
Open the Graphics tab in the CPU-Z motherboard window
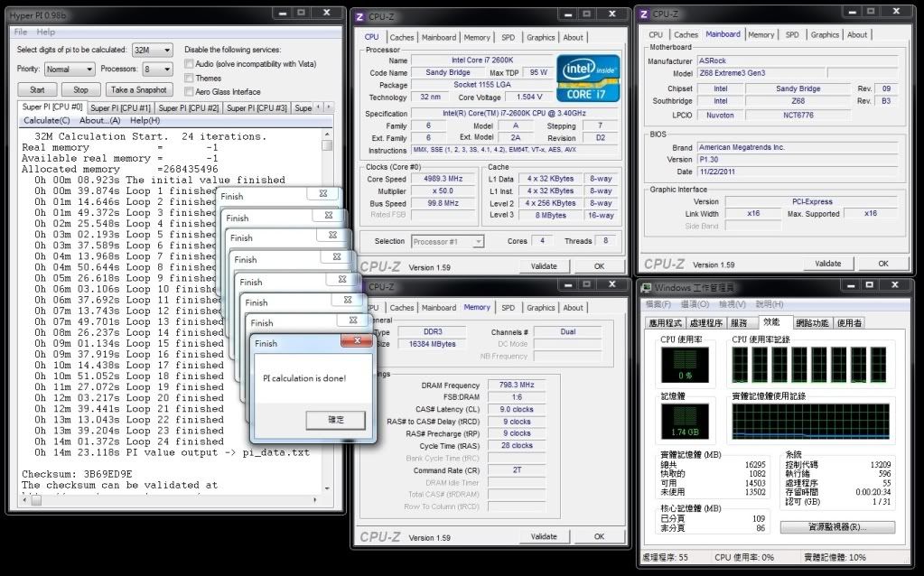coord(825,34)
